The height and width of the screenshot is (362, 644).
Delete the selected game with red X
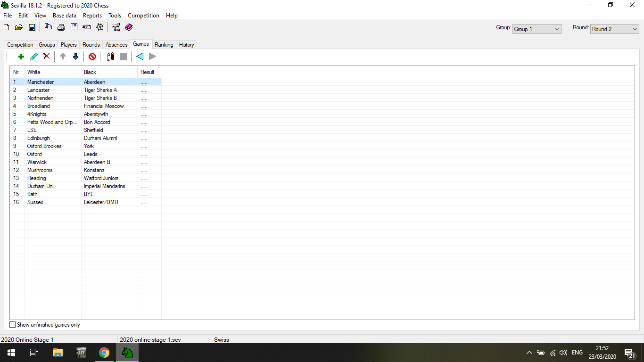tap(46, 57)
